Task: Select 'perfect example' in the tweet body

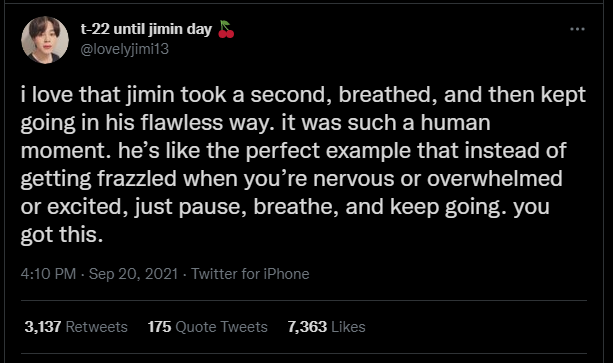Action: [x=328, y=151]
